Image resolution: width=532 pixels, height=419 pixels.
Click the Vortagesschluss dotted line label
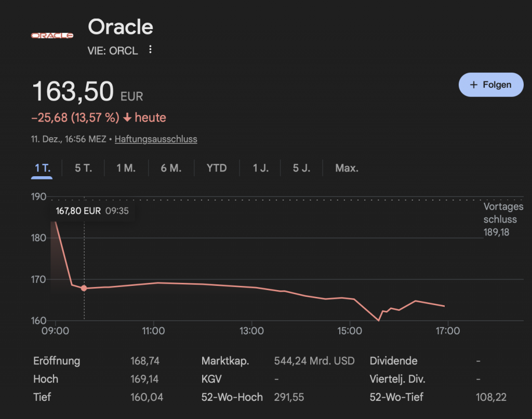(x=502, y=219)
